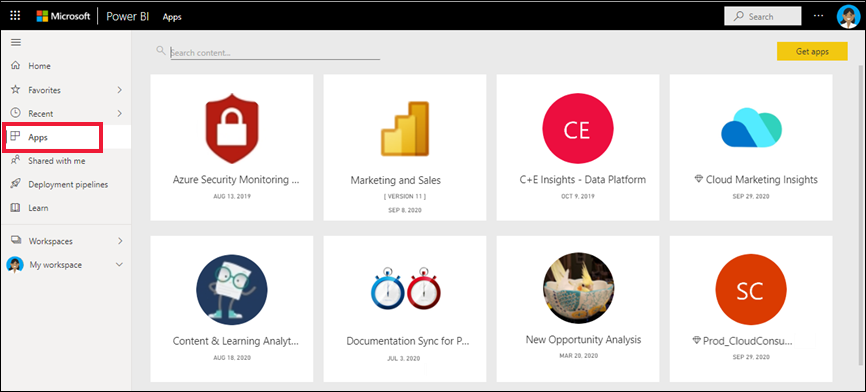Open the Azure Security Monitoring app tile
This screenshot has height=392, width=866.
tap(231, 147)
